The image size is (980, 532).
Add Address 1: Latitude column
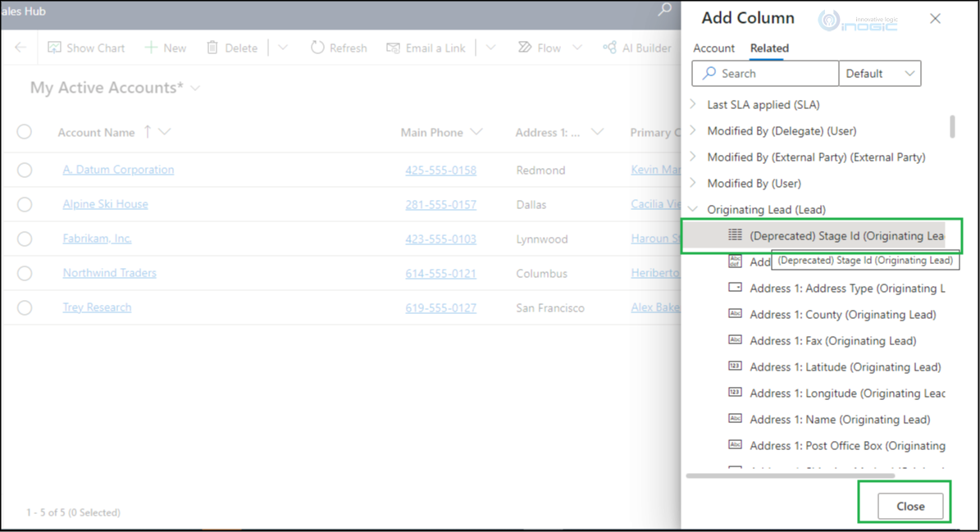pos(834,366)
